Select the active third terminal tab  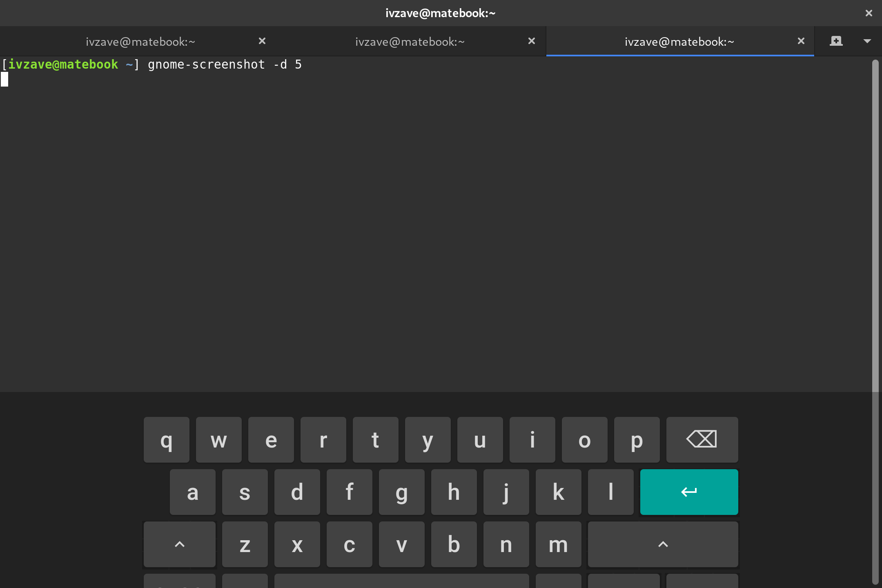coord(679,42)
